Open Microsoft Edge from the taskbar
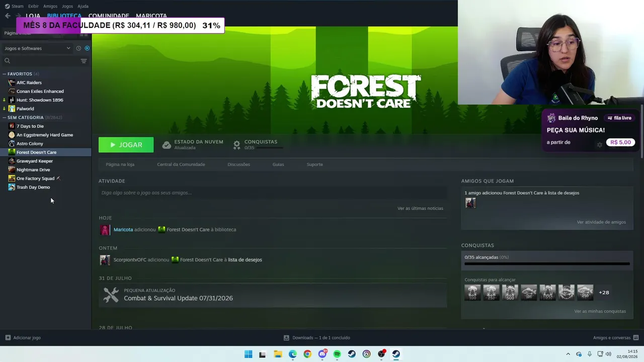 (293, 354)
